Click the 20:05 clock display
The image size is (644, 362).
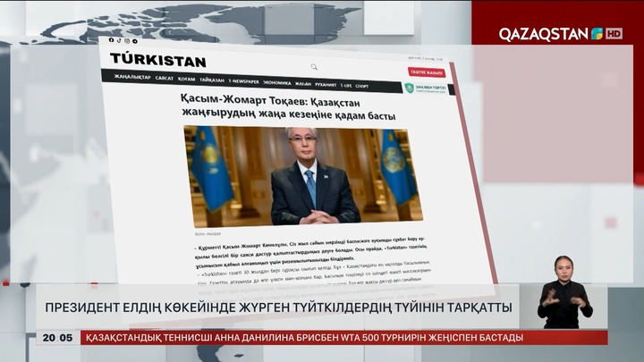pos(57,338)
